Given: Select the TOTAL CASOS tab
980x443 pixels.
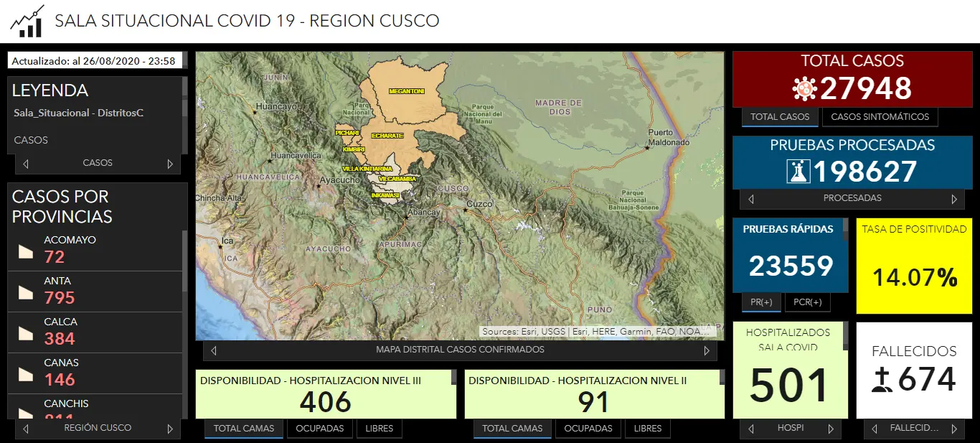Looking at the screenshot, I should tap(779, 117).
